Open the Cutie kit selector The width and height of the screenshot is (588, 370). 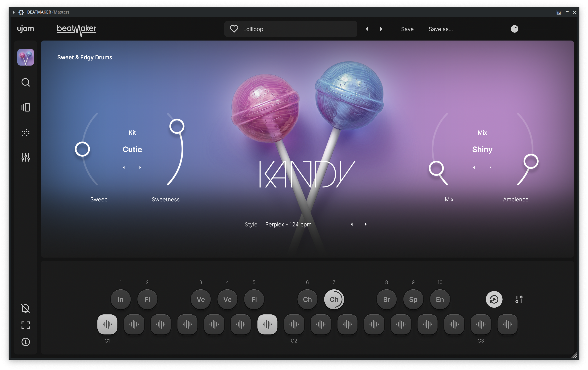(x=132, y=149)
